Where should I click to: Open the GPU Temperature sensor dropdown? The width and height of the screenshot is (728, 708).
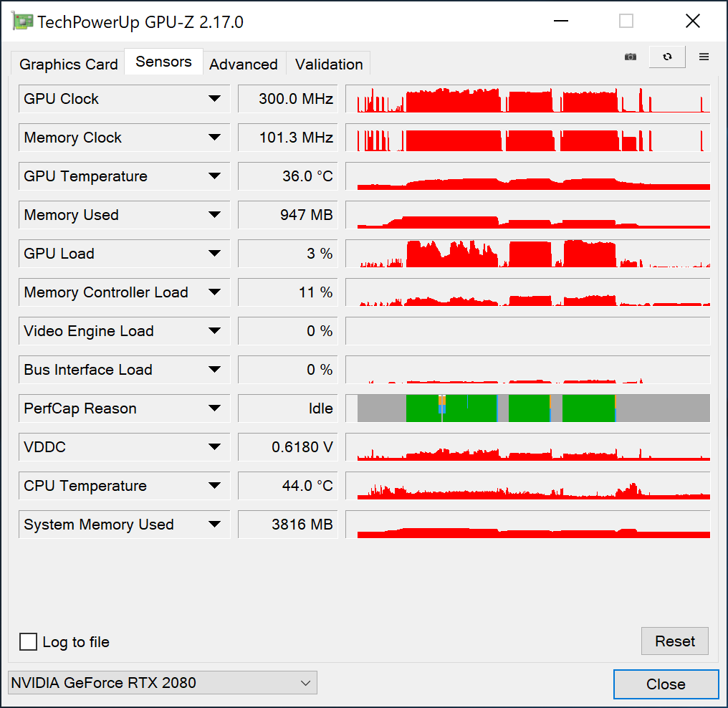click(124, 176)
